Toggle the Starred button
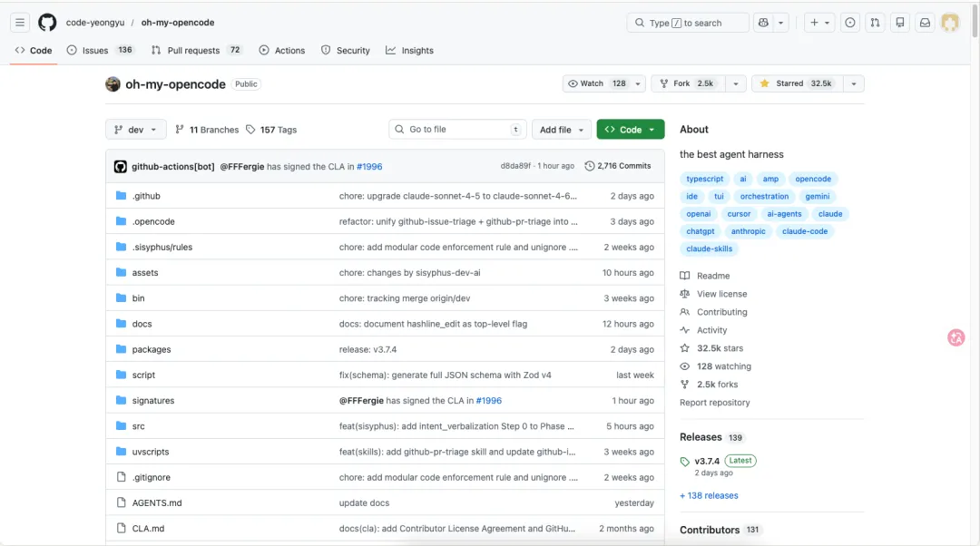 pos(797,83)
